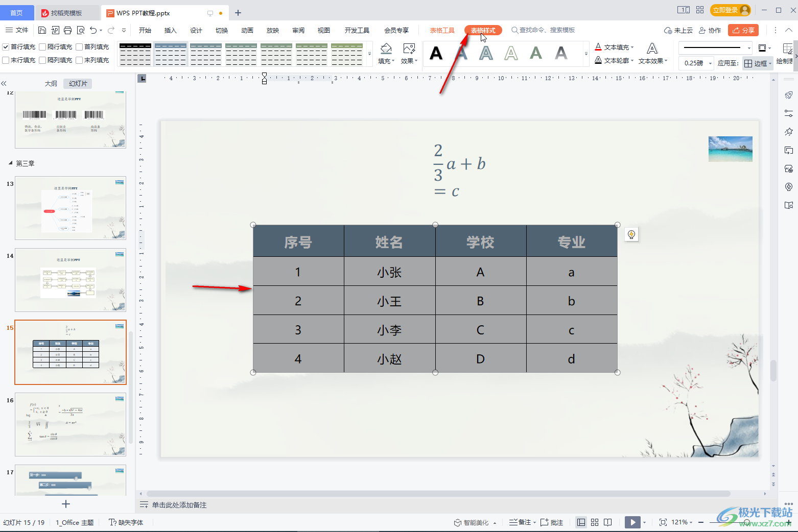
Task: Open the 文件 (File) menu
Action: pyautogui.click(x=17, y=30)
